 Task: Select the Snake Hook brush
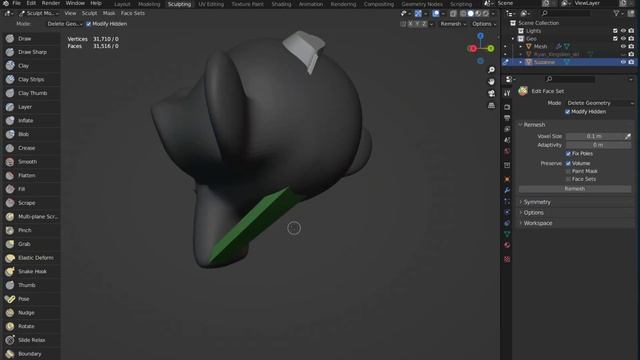tap(32, 271)
